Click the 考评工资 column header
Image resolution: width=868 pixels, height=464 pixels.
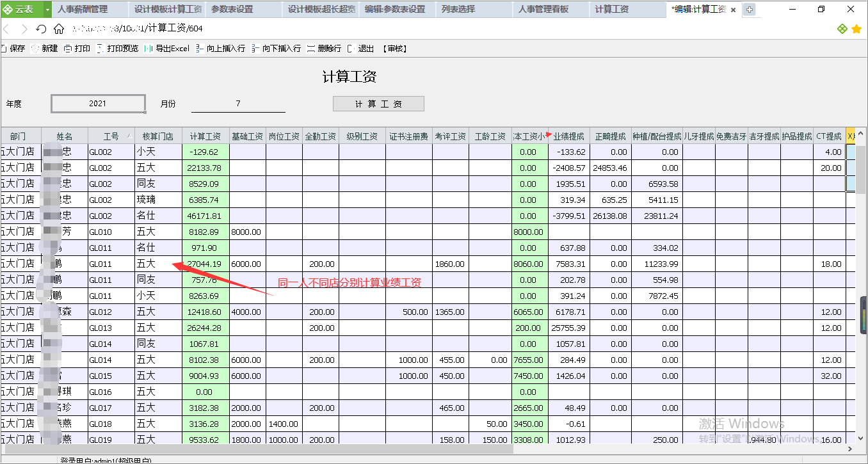pyautogui.click(x=450, y=136)
